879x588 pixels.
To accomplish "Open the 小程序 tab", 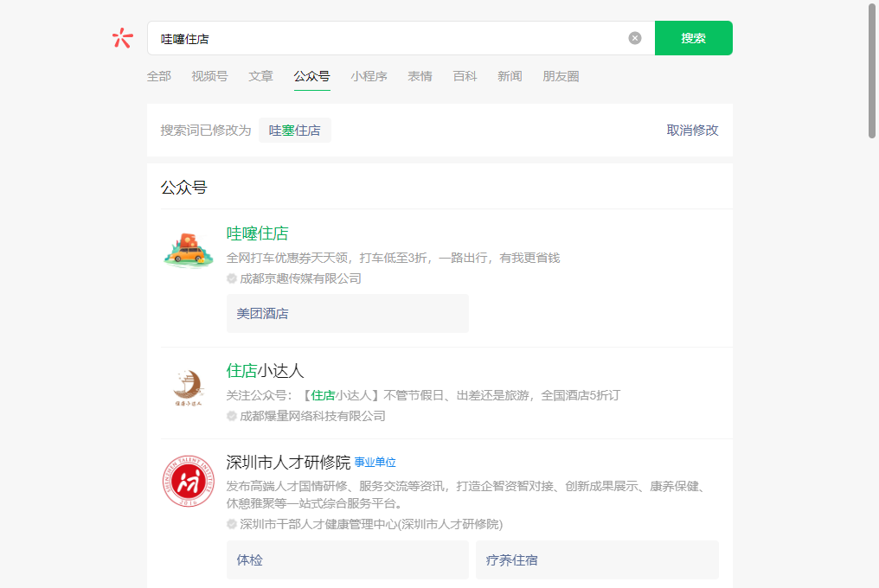I will click(369, 76).
